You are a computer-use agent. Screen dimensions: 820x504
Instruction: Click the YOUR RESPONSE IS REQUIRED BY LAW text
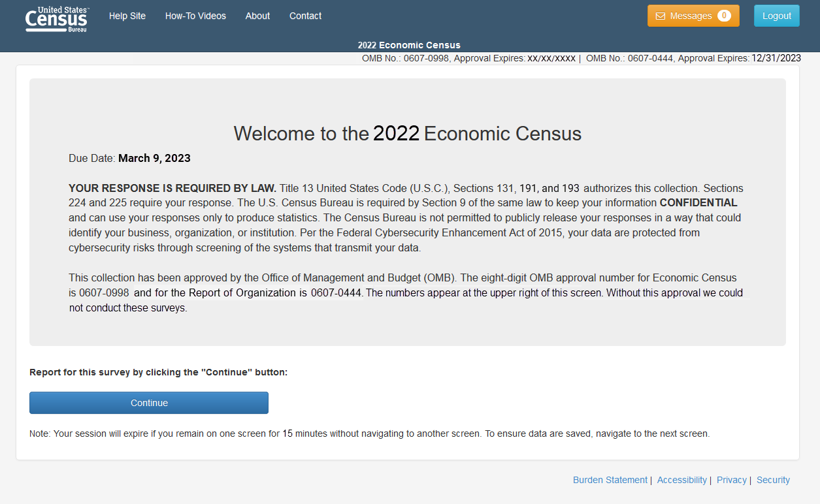pyautogui.click(x=172, y=188)
